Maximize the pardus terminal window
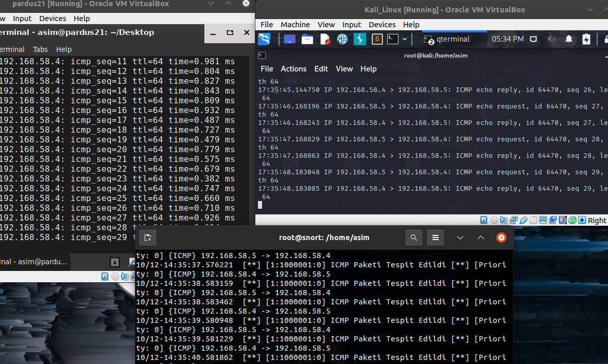This screenshot has height=364, width=608. point(230,33)
